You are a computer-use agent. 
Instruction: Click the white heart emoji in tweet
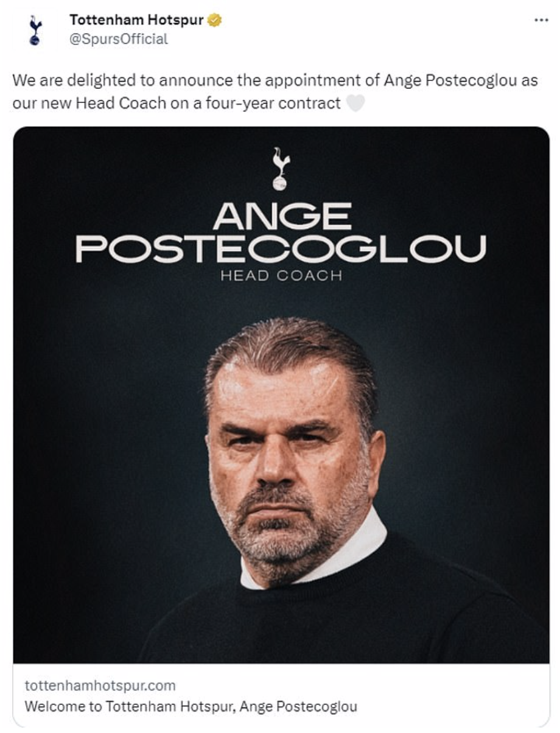355,103
